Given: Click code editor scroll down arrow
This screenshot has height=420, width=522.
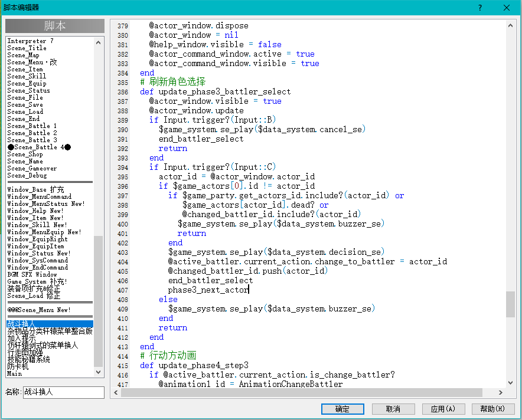Looking at the screenshot, I should point(510,383).
